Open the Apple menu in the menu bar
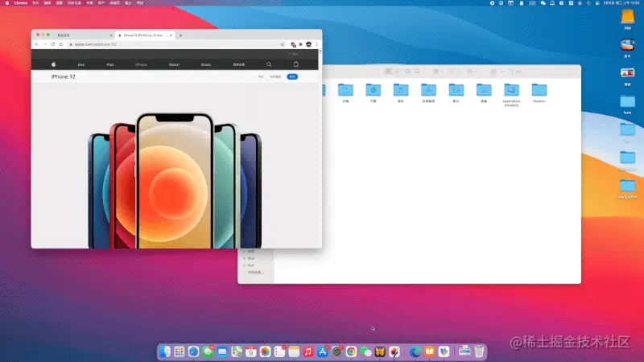The height and width of the screenshot is (362, 644). pyautogui.click(x=7, y=3)
